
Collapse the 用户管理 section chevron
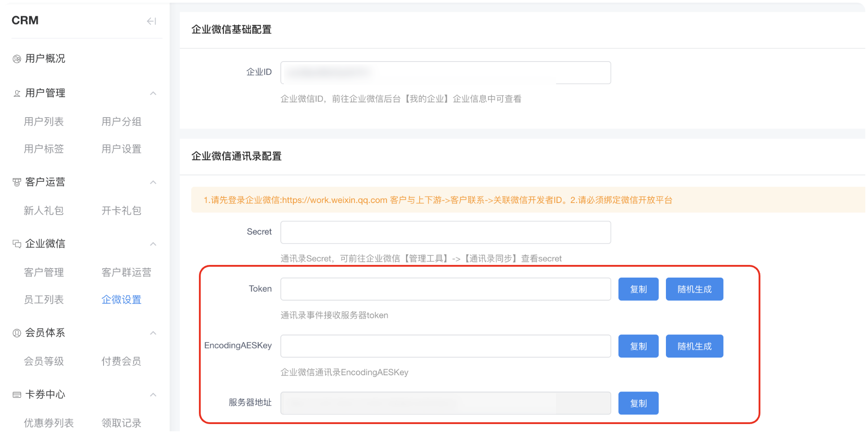point(153,94)
